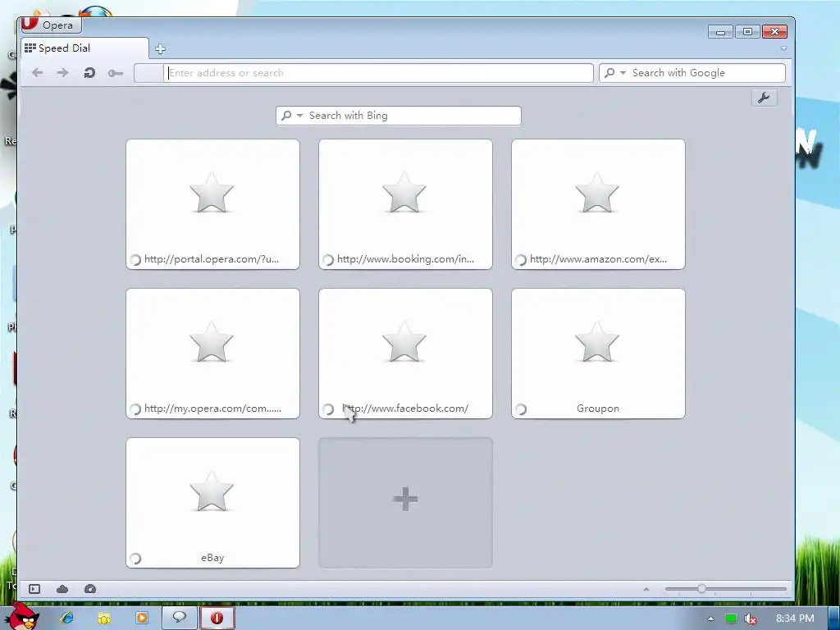Click the http://portal.opera.com/?u... label
Viewport: 840px width, 630px height.
[x=212, y=259]
